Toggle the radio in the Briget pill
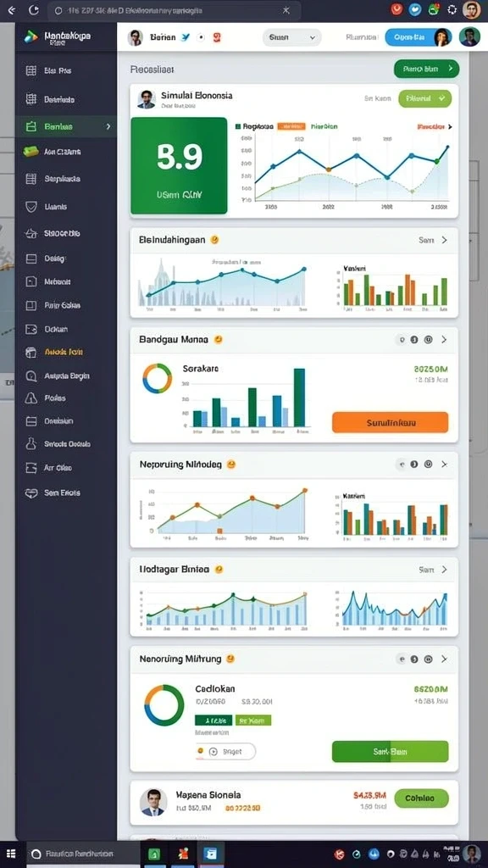Viewport: 488px width, 868px height. point(213,751)
